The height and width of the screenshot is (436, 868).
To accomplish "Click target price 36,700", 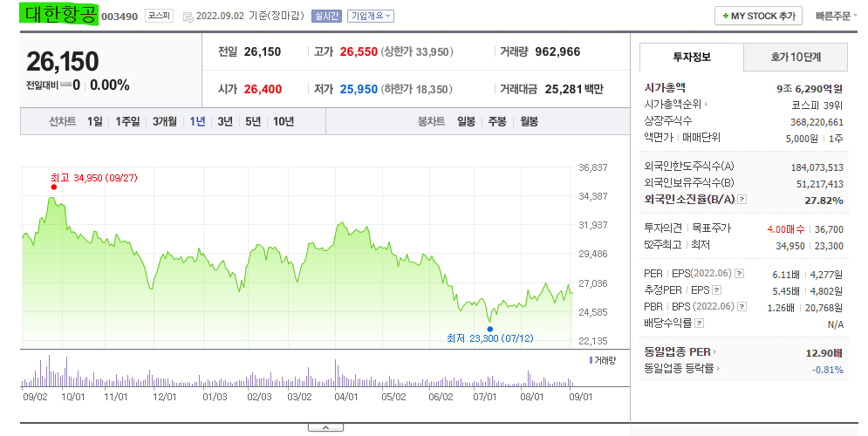I will (x=830, y=229).
